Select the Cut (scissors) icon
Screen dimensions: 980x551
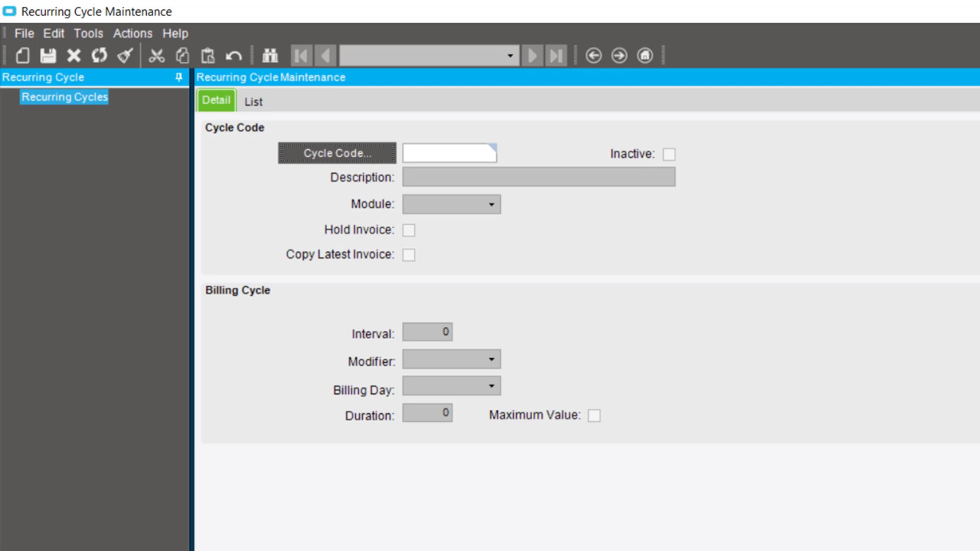point(156,55)
